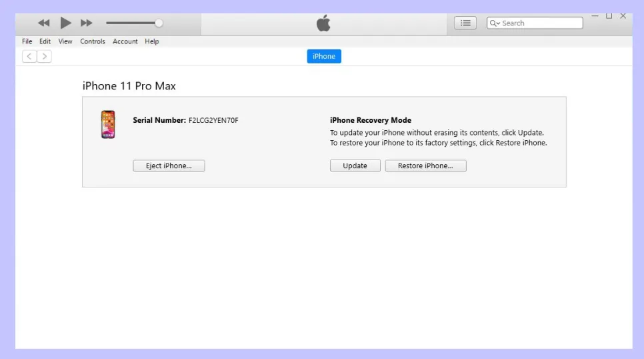Open the Controls menu
This screenshot has width=644, height=359.
point(93,41)
